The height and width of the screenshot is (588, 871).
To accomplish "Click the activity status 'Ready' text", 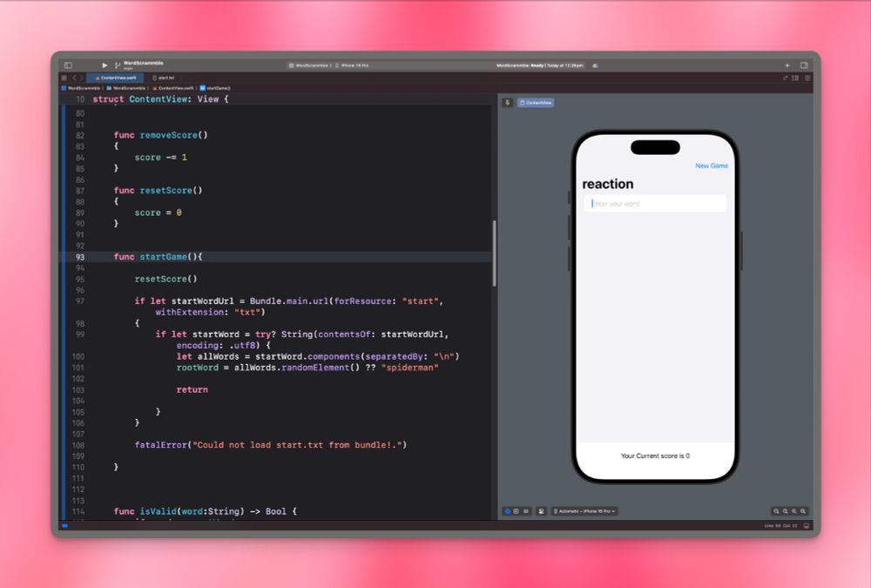I will [x=537, y=65].
